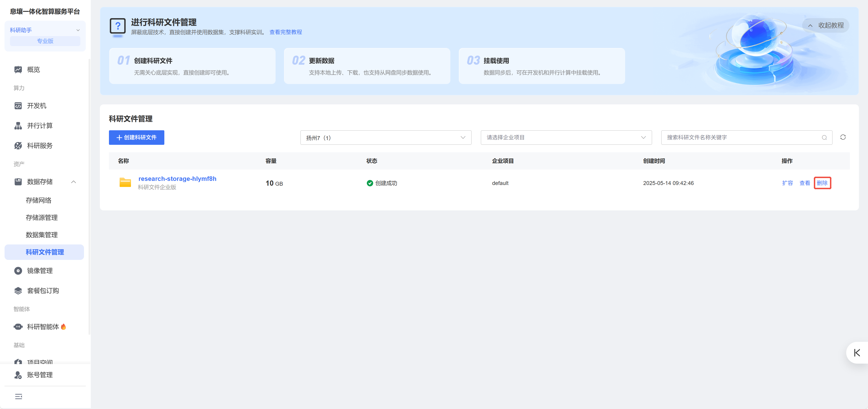The width and height of the screenshot is (868, 409).
Task: Click the 01 创建科研文件 tutorial card
Action: point(192,66)
